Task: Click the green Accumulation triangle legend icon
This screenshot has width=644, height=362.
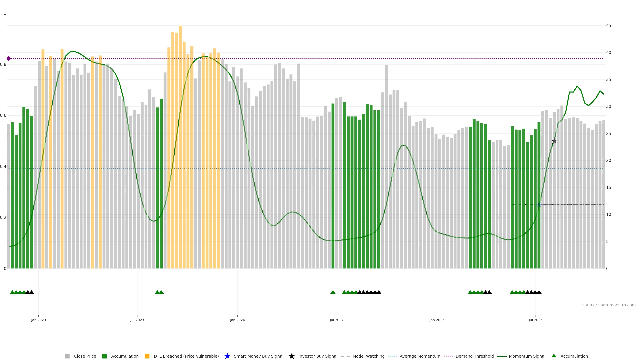Action: pyautogui.click(x=554, y=356)
